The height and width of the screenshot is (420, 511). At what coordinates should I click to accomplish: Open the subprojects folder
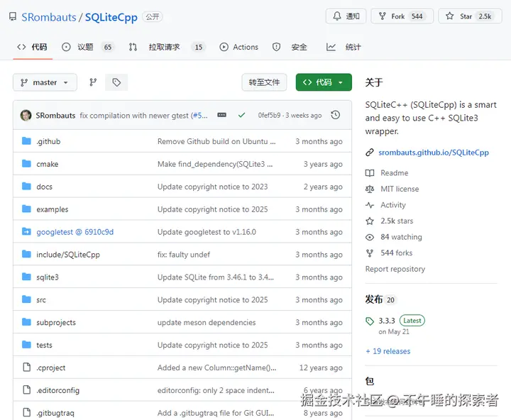point(56,322)
